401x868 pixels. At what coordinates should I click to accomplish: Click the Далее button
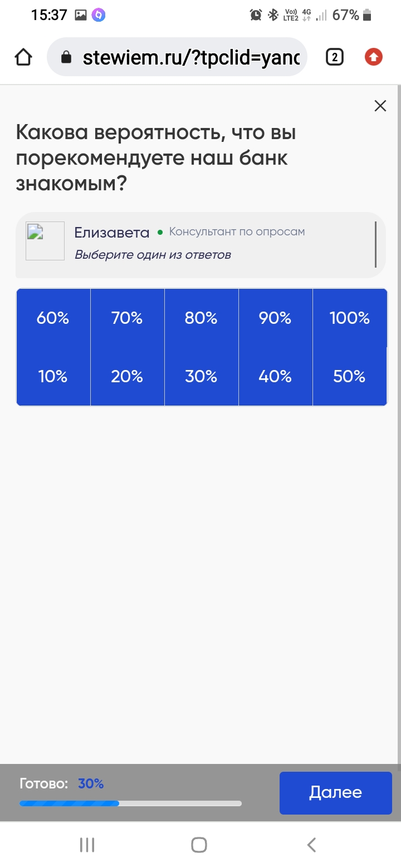pos(336,793)
